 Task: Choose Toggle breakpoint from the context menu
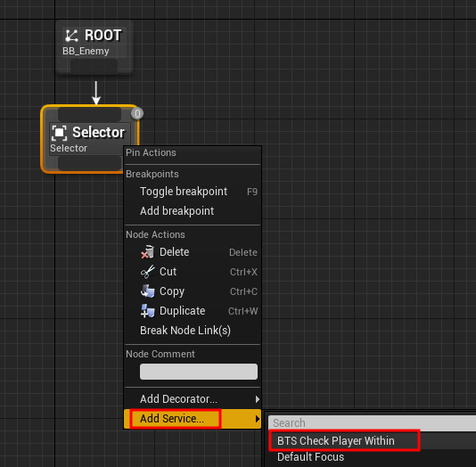click(x=193, y=192)
